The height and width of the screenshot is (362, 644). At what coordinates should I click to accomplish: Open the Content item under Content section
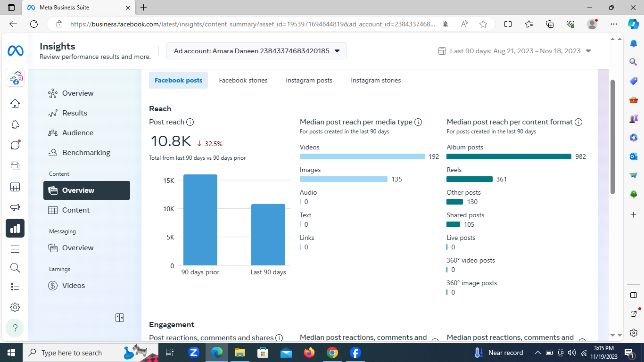pyautogui.click(x=87, y=210)
